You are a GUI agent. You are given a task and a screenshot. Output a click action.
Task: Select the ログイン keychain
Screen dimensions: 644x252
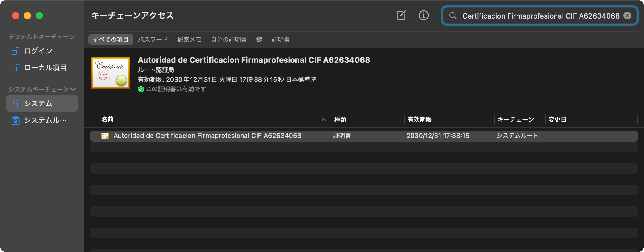pyautogui.click(x=38, y=51)
